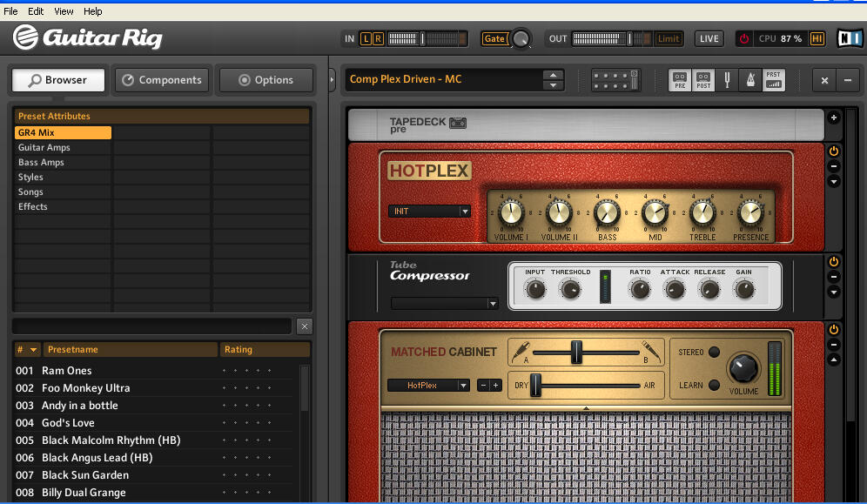Click the Matched Cabinet Volume knob
This screenshot has width=867, height=504.
click(x=743, y=368)
